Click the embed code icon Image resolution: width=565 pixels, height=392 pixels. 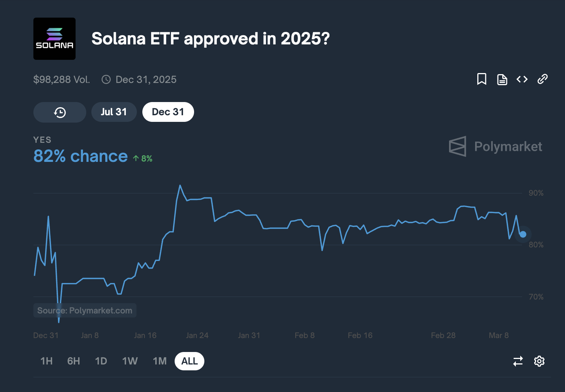tap(522, 79)
